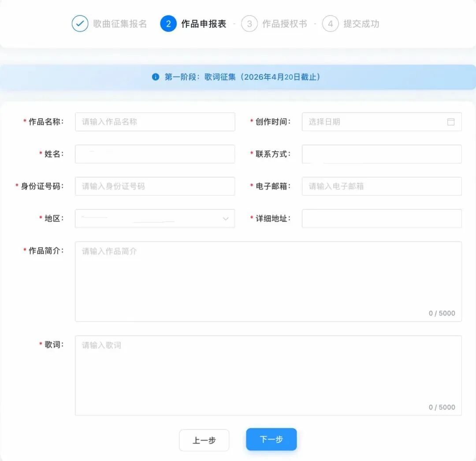Image resolution: width=476 pixels, height=461 pixels.
Task: Click the step 4 circle icon
Action: pyautogui.click(x=331, y=24)
